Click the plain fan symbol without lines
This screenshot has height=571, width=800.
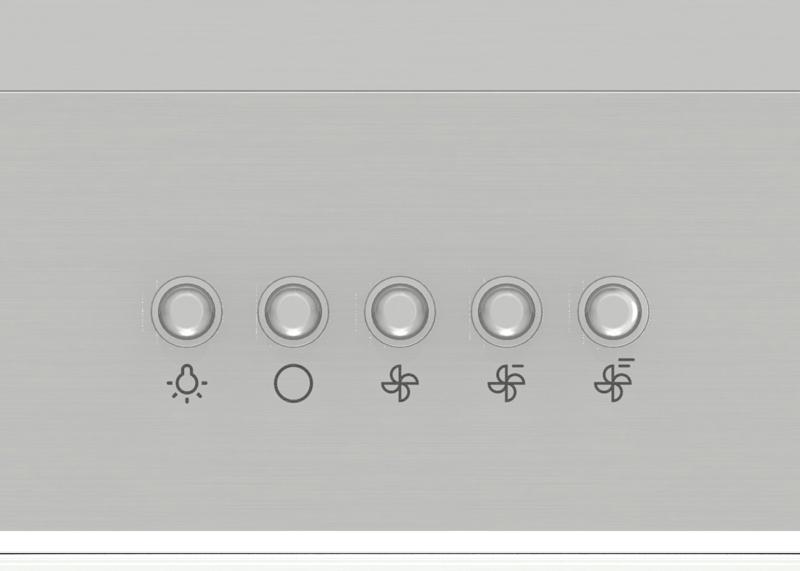(x=400, y=383)
